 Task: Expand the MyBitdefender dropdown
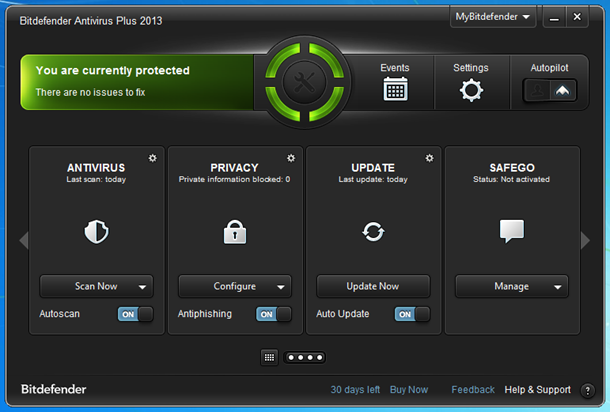click(x=493, y=17)
